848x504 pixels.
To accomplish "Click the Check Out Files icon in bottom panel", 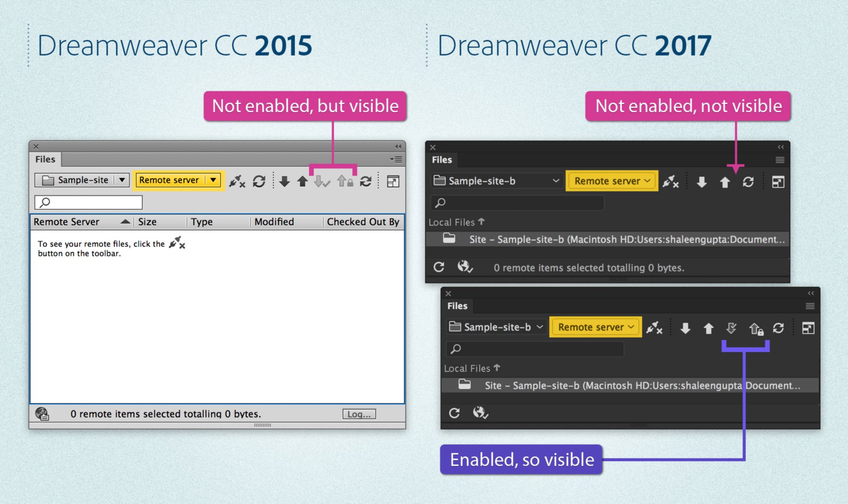I will tap(731, 328).
